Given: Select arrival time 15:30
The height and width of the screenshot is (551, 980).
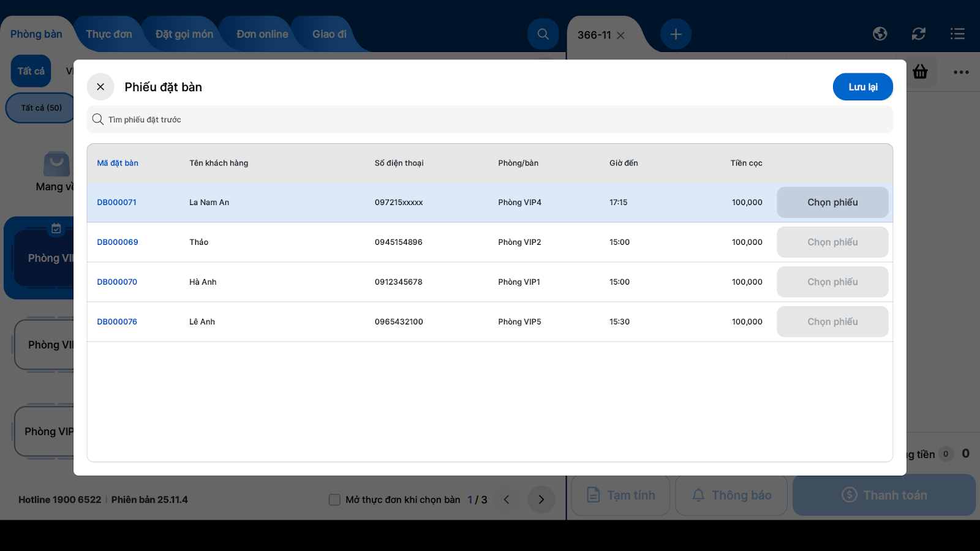Looking at the screenshot, I should [619, 321].
